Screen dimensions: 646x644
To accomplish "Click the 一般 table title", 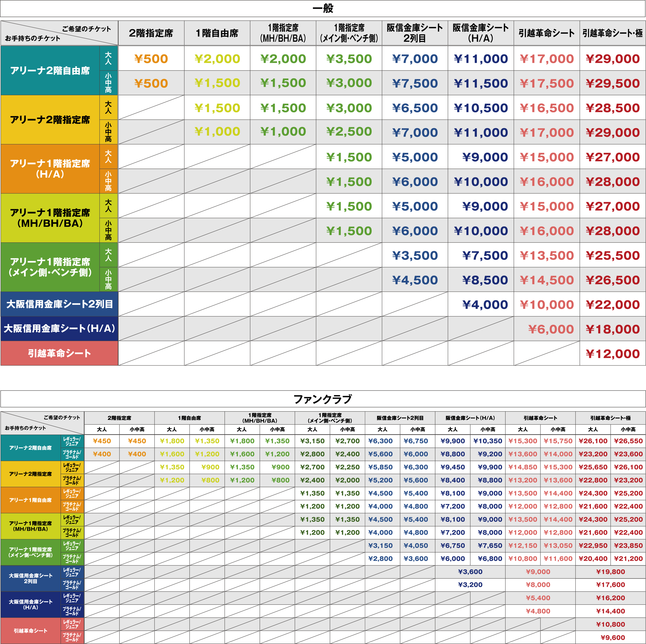I will point(323,8).
